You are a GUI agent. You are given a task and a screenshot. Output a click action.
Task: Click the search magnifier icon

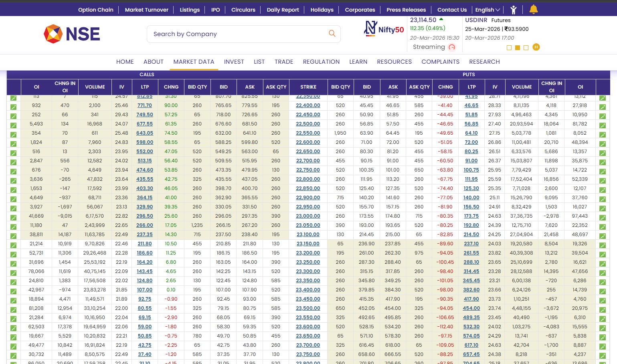click(332, 34)
